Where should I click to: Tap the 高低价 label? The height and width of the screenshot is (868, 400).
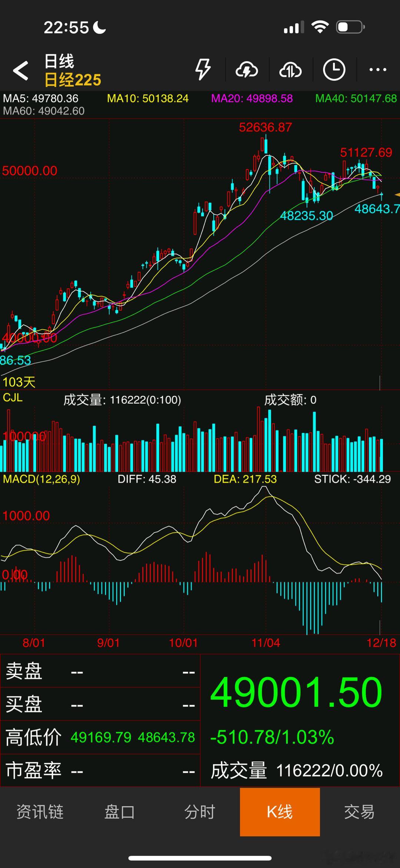[x=33, y=737]
